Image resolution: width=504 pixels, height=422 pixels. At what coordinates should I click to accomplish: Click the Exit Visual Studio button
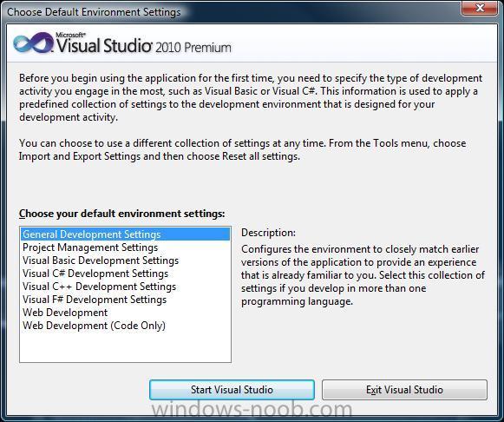click(x=404, y=390)
